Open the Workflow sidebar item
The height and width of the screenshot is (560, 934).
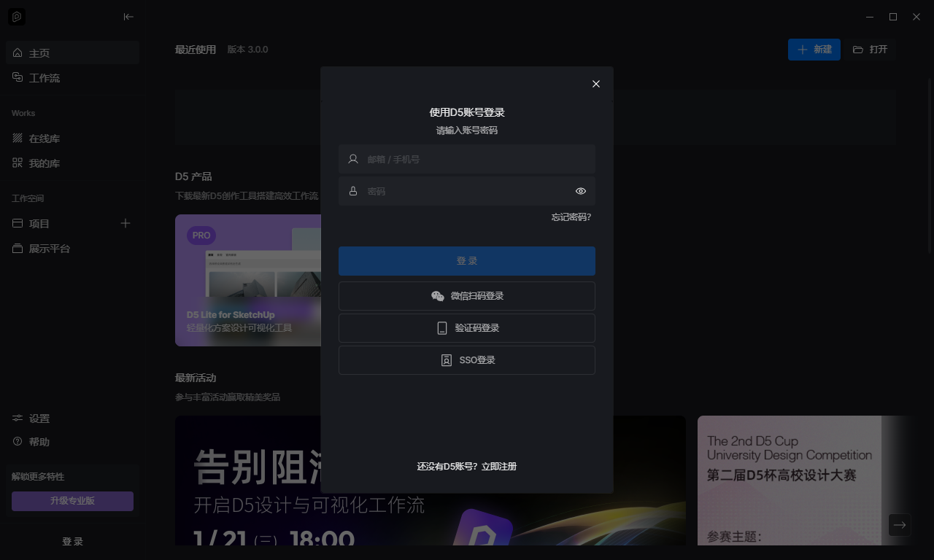tap(44, 78)
